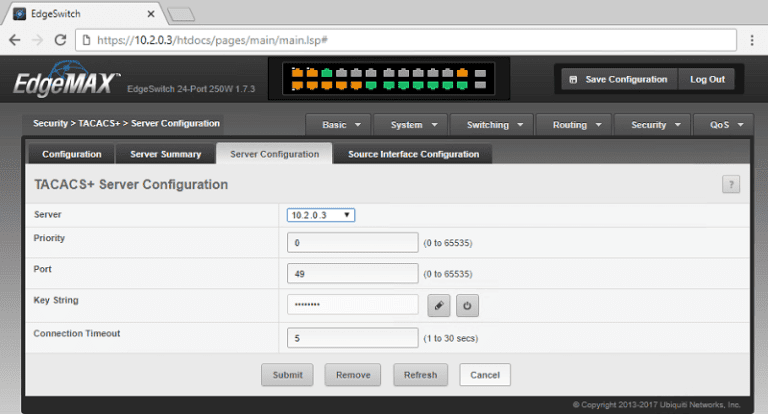This screenshot has width=768, height=414.
Task: Open the help question mark icon
Action: (x=731, y=185)
